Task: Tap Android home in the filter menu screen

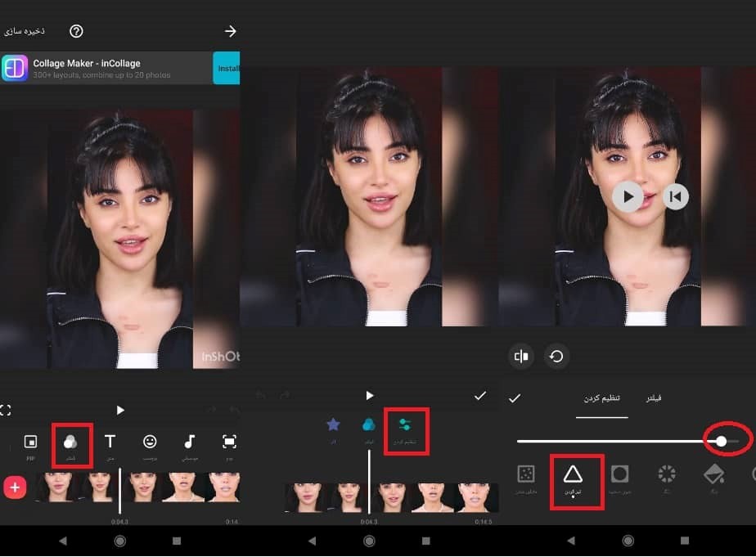Action: [369, 541]
